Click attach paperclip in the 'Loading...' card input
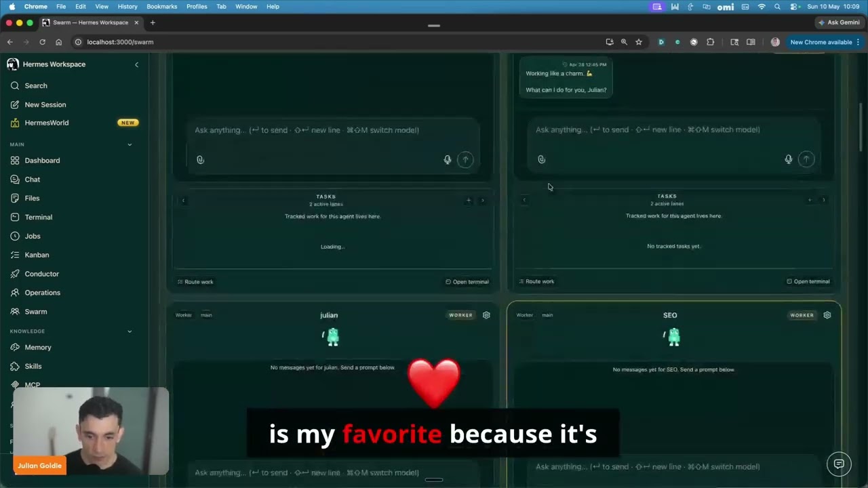Viewport: 868px width, 488px height. (200, 160)
